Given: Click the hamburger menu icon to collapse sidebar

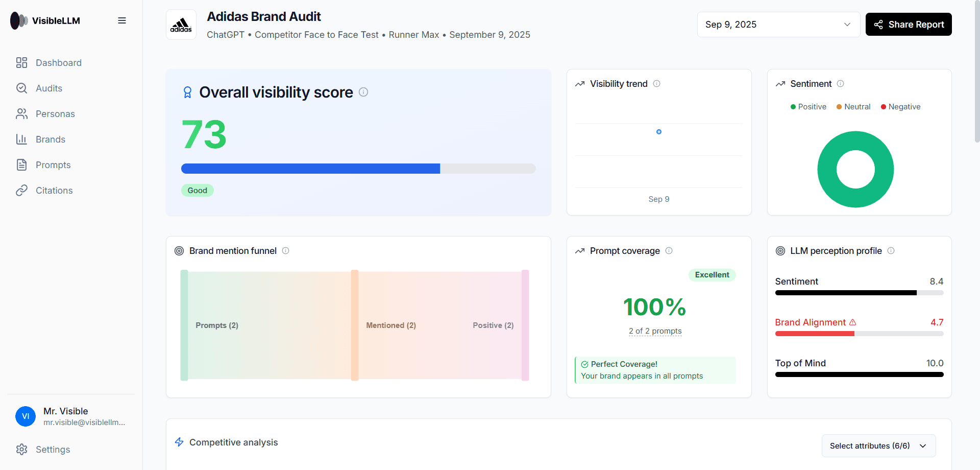Looking at the screenshot, I should pos(122,20).
